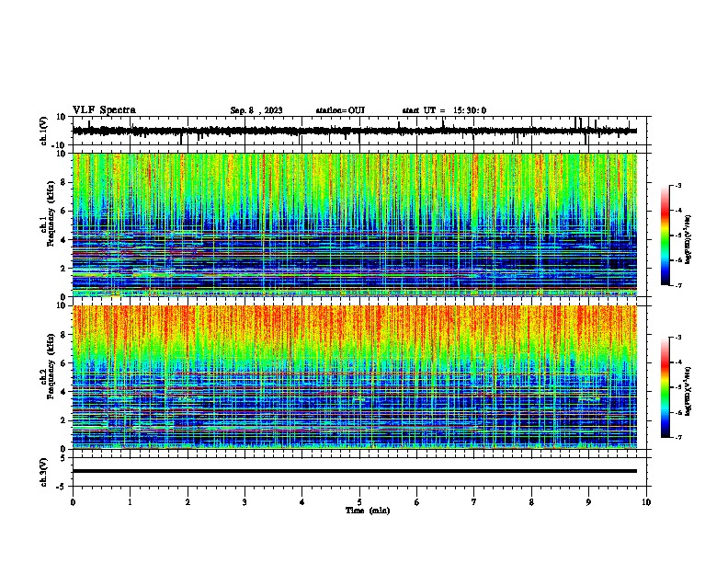Click the "6" kHz tick on ch.1 spectrogram axis
728x563 pixels.
coord(64,212)
